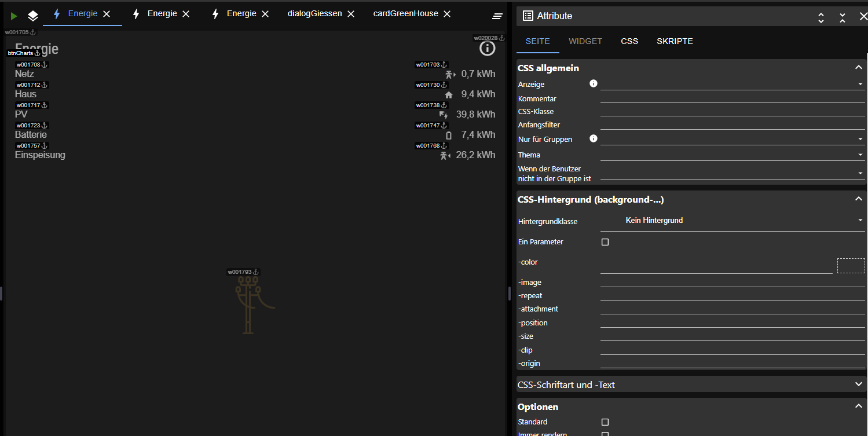
Task: Click the btnCharts widget label
Action: tap(21, 53)
